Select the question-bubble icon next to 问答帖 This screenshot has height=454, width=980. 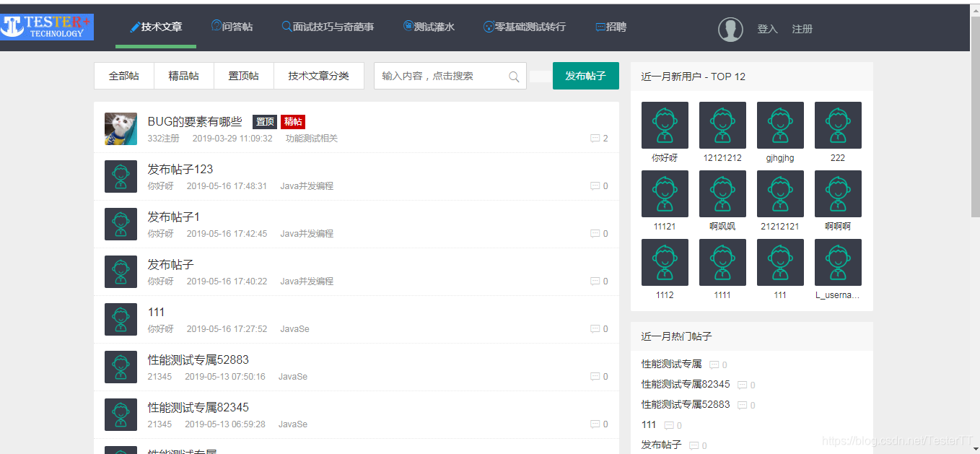215,26
